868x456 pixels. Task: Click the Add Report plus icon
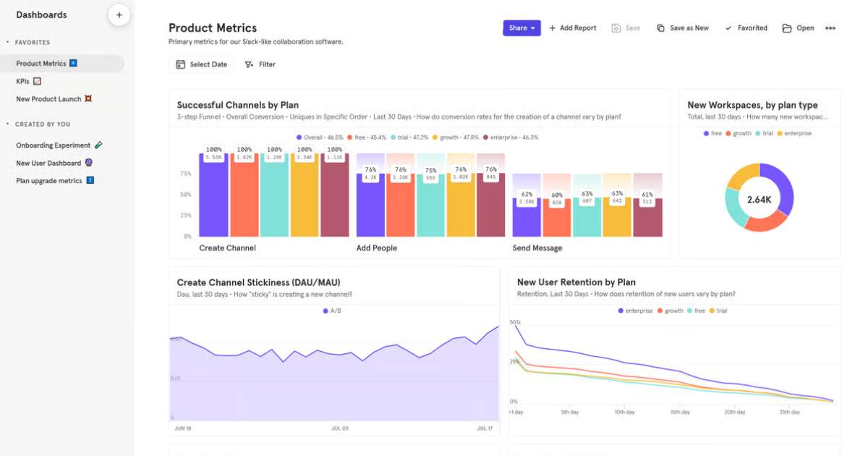(x=553, y=28)
